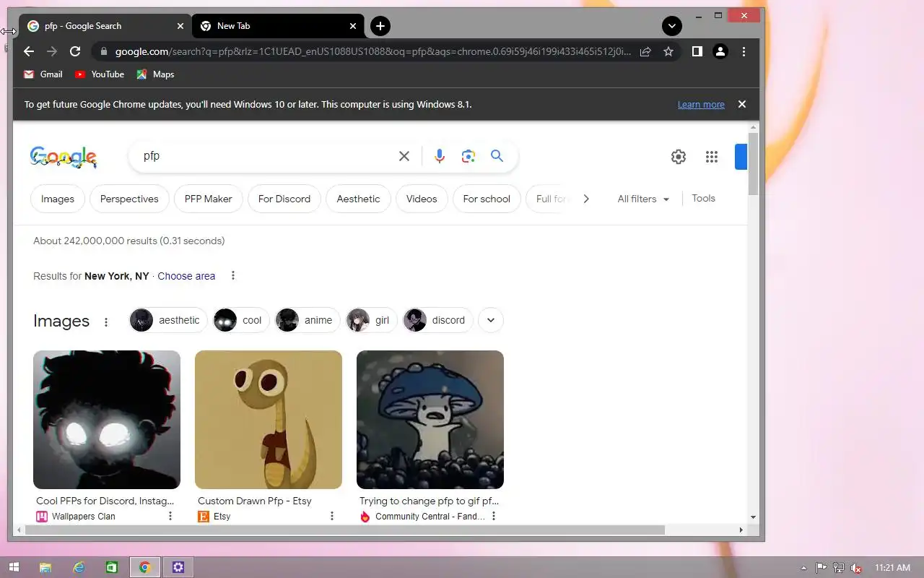Open the blue mushroom pfp thumbnail

pos(430,420)
